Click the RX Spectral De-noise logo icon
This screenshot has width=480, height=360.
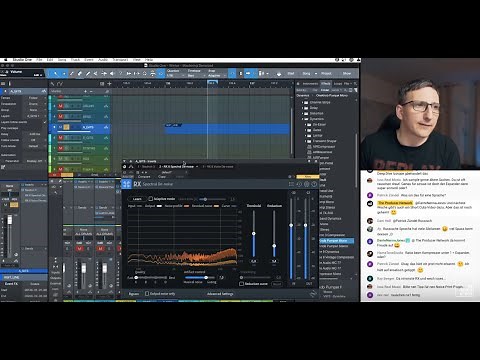point(127,184)
